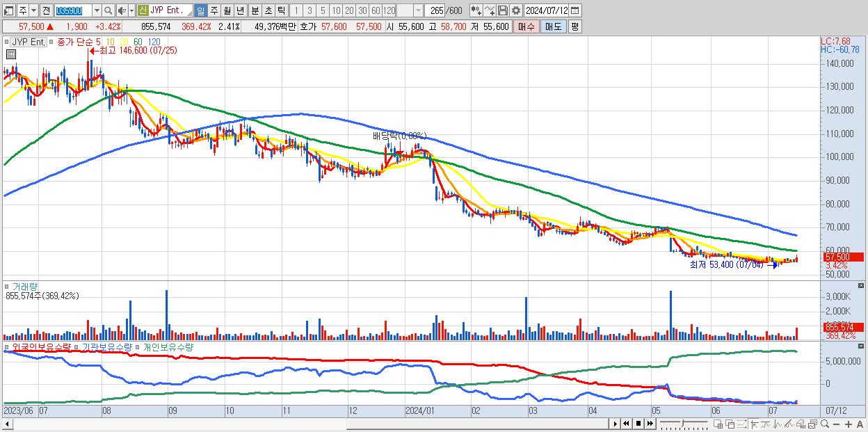Click the trend-line tool icon in bottom toolbar
The height and width of the screenshot is (432, 868).
(765, 424)
